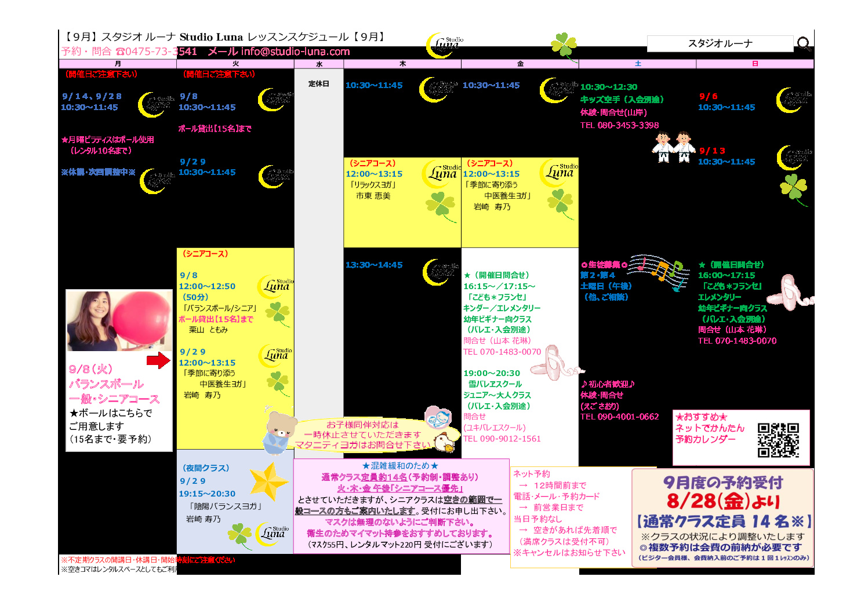The height and width of the screenshot is (613, 868).
Task: Select the 日 Sunday column header
Action: point(755,64)
